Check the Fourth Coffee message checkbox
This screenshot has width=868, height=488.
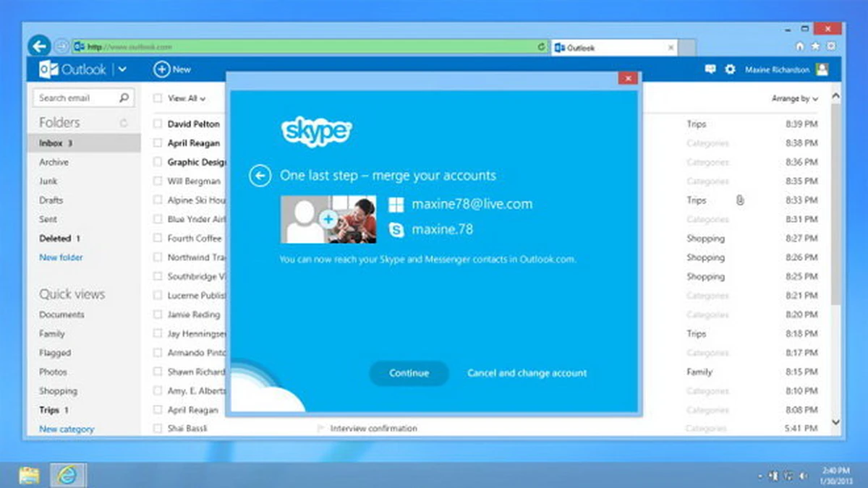158,238
